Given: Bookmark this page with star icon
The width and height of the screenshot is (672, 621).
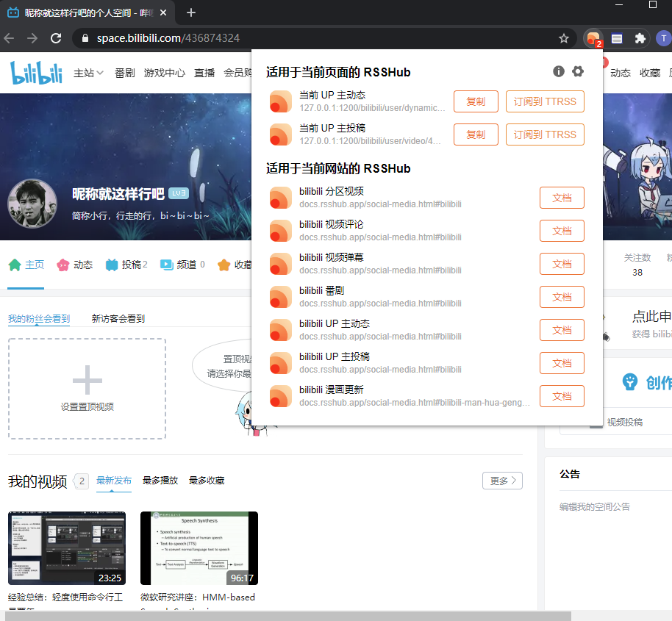Looking at the screenshot, I should click(564, 38).
